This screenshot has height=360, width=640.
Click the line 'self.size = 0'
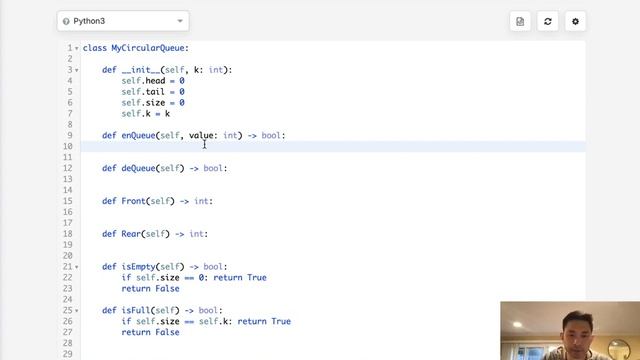pos(153,103)
